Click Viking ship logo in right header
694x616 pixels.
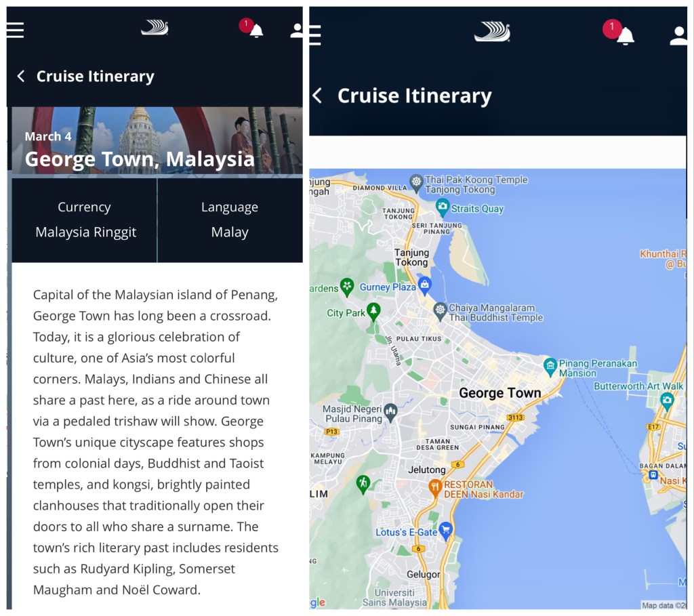[x=492, y=32]
